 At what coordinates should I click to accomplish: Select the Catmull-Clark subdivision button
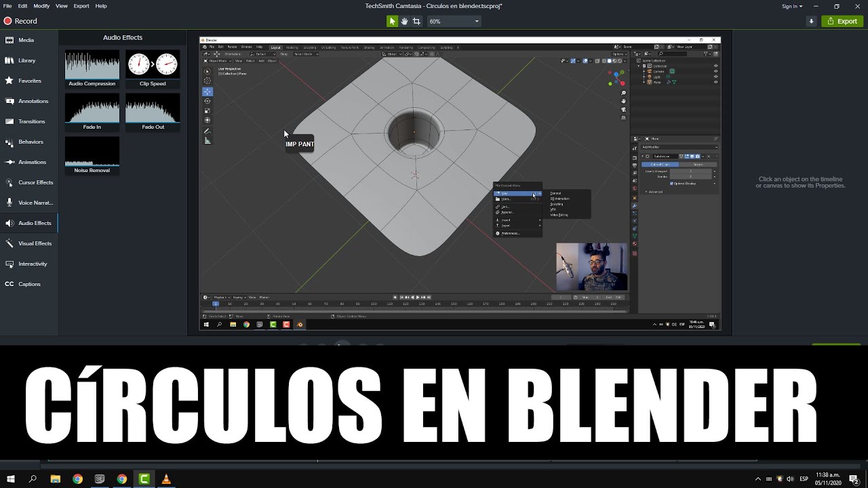tap(660, 164)
